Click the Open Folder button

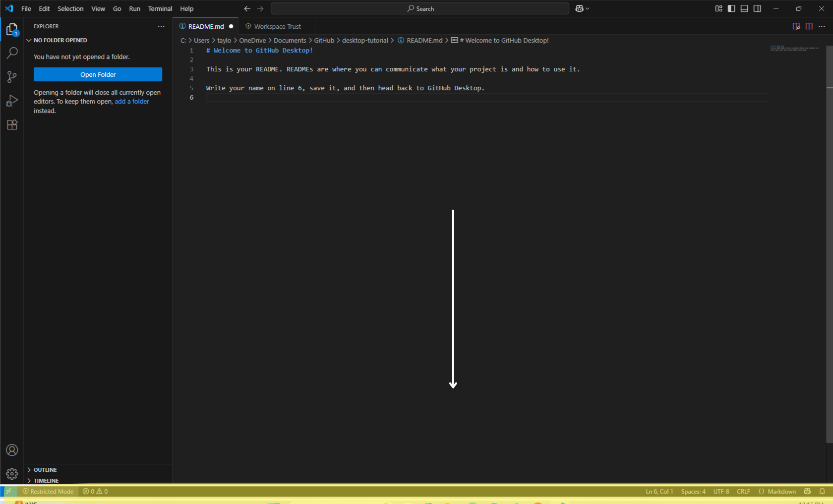(98, 74)
